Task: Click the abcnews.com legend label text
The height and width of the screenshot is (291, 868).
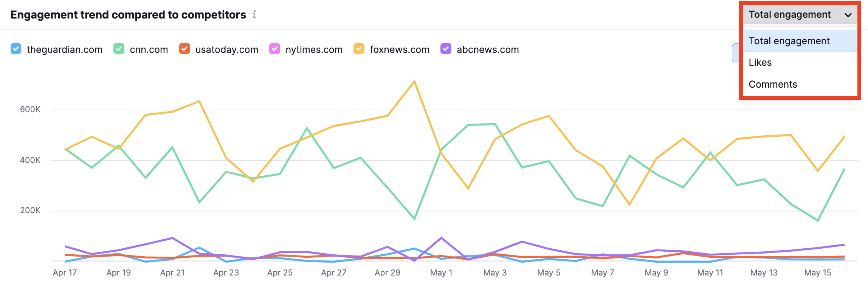Action: 488,50
